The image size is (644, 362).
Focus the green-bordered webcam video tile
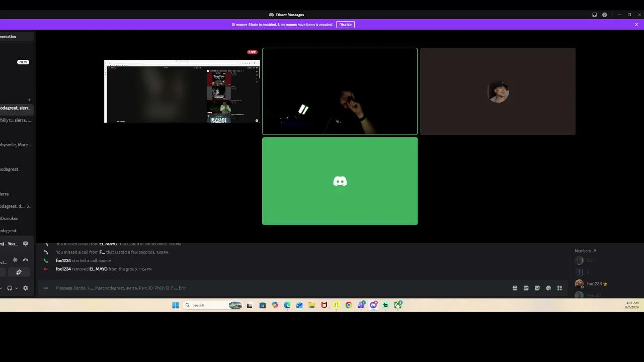(340, 92)
